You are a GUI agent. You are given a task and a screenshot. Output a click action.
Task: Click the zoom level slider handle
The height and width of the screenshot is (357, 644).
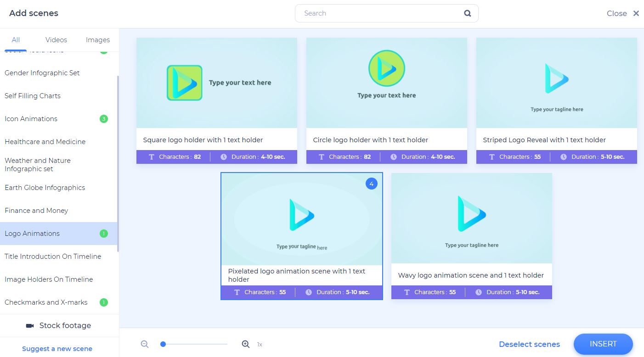tap(163, 344)
